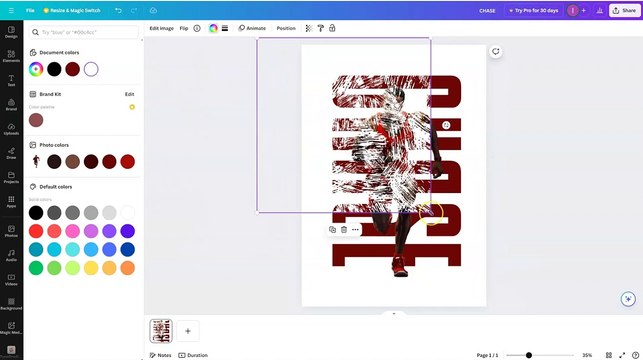
Task: Click the CHASE design title
Action: pos(487,11)
